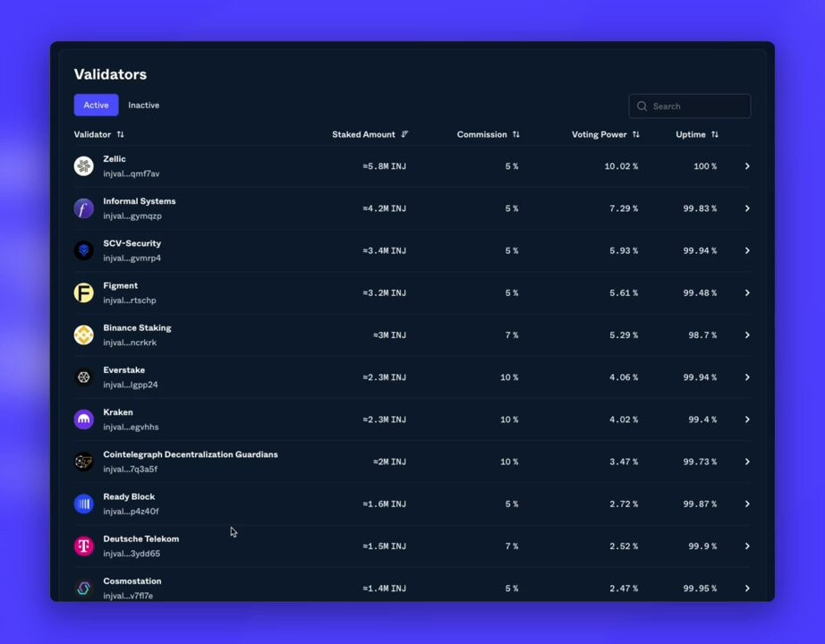Open SCV-Security row chevron
The width and height of the screenshot is (825, 644).
point(747,250)
